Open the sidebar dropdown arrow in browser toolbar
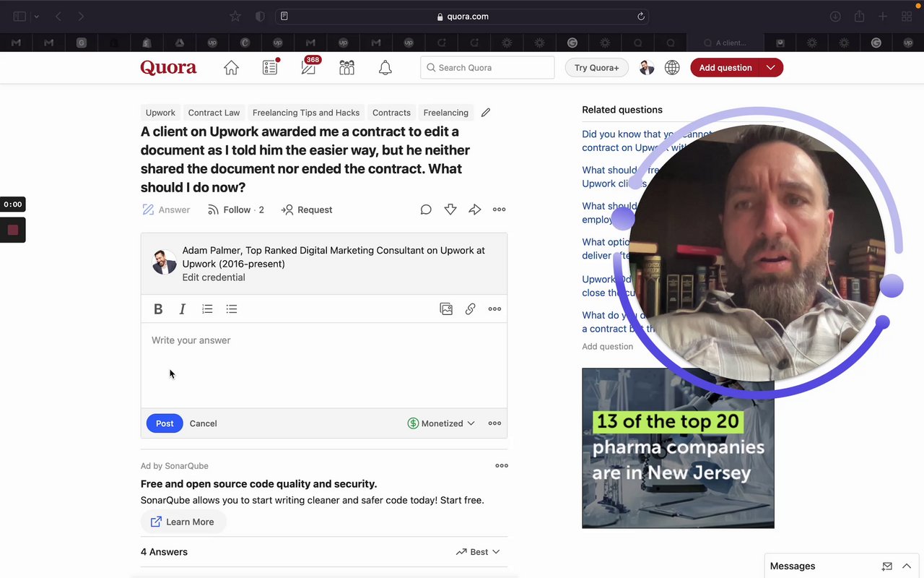 pyautogui.click(x=36, y=17)
